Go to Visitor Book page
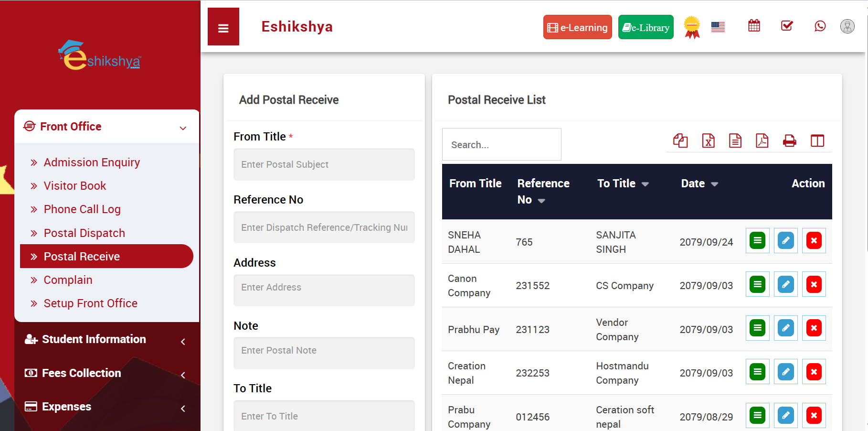The image size is (868, 431). (74, 186)
